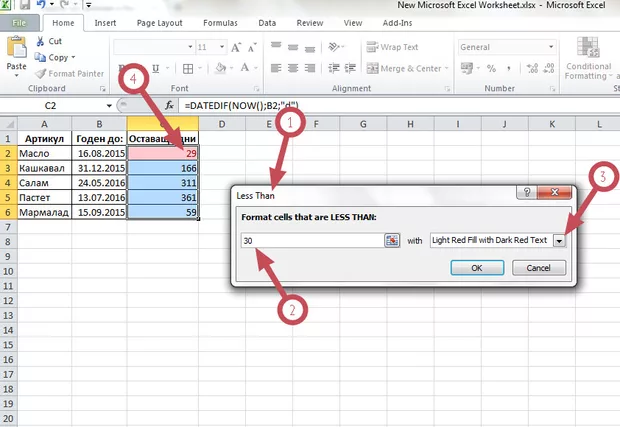
Task: Click the Insert Function fx icon
Action: pyautogui.click(x=169, y=105)
